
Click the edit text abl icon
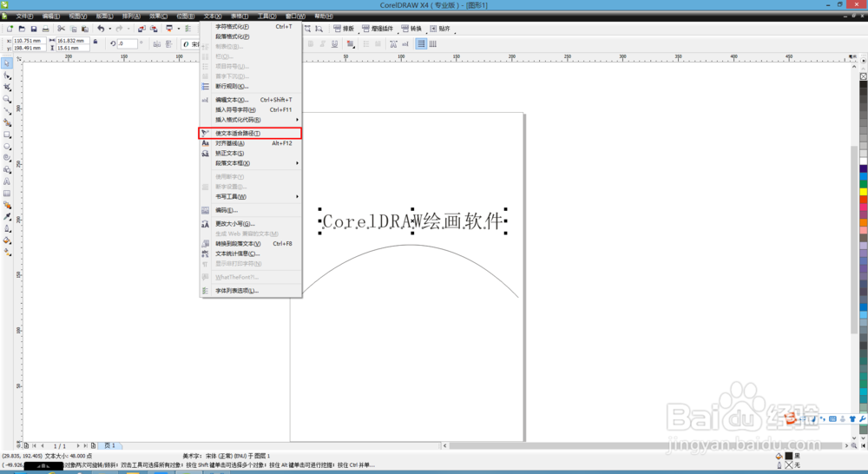coord(405,43)
